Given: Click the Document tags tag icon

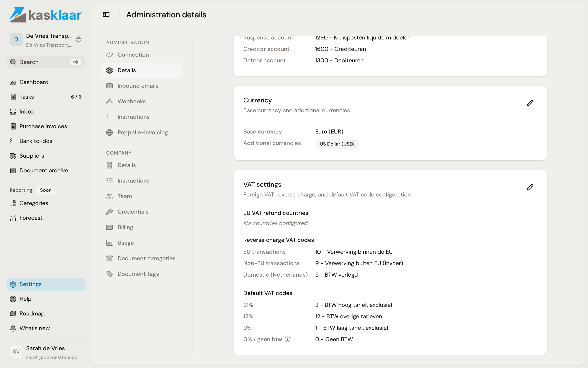Looking at the screenshot, I should pos(109,274).
